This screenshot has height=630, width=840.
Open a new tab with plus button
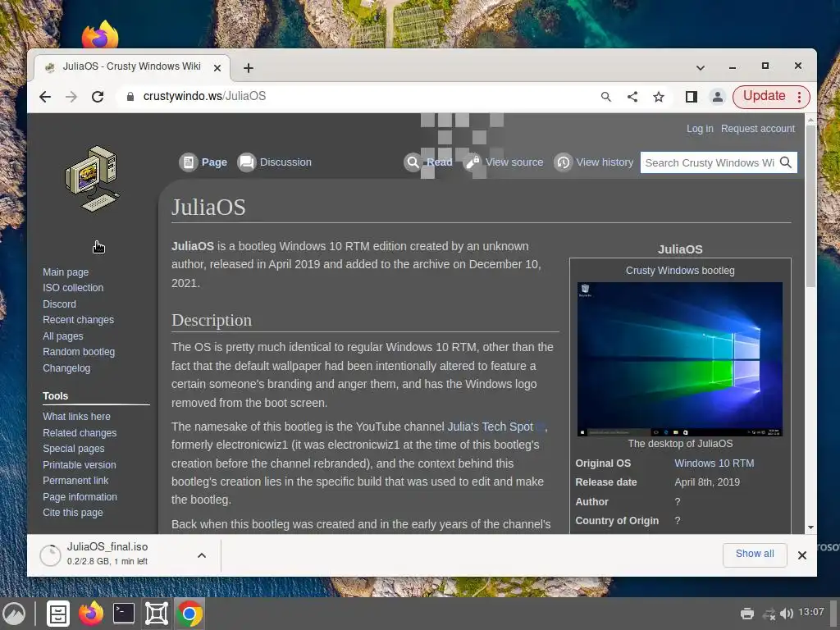(x=248, y=68)
